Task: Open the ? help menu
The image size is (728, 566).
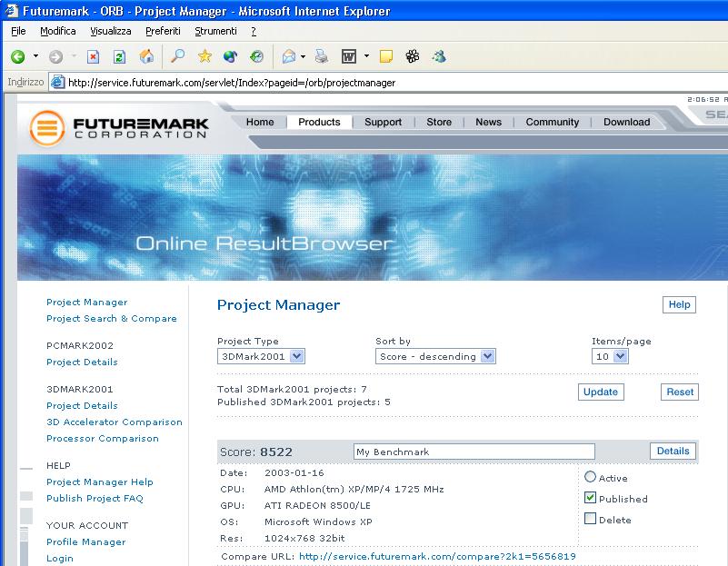Action: (254, 31)
